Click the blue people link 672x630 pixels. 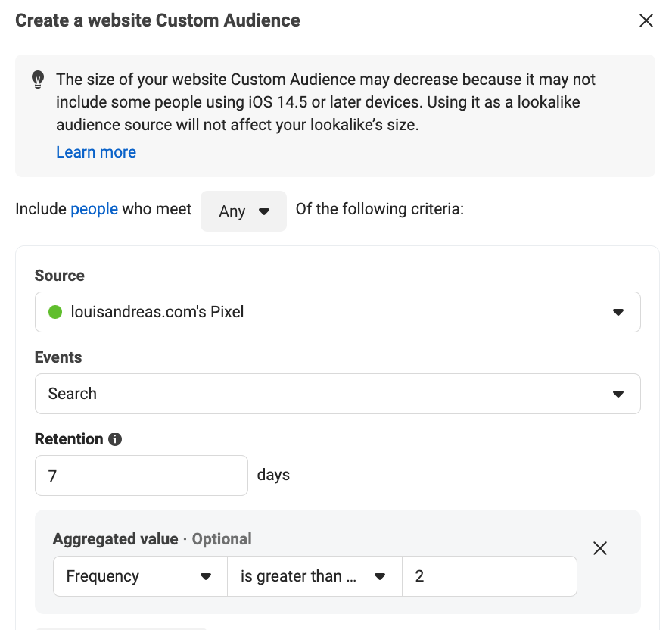[x=94, y=209]
